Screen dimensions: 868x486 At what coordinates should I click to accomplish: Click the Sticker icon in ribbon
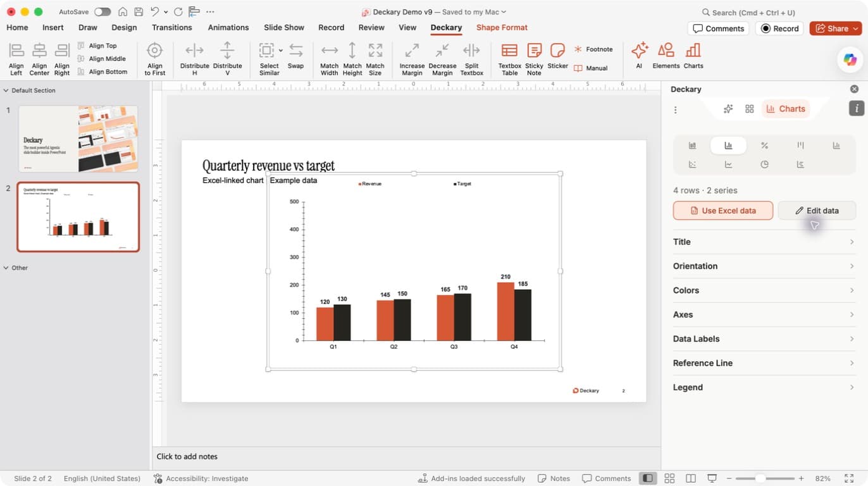point(558,56)
